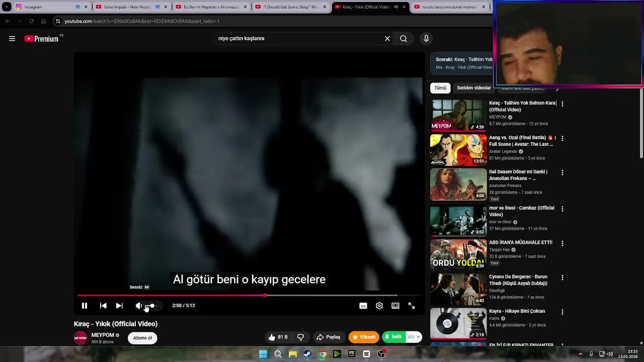Open the MEYPOM channel name link

103,335
